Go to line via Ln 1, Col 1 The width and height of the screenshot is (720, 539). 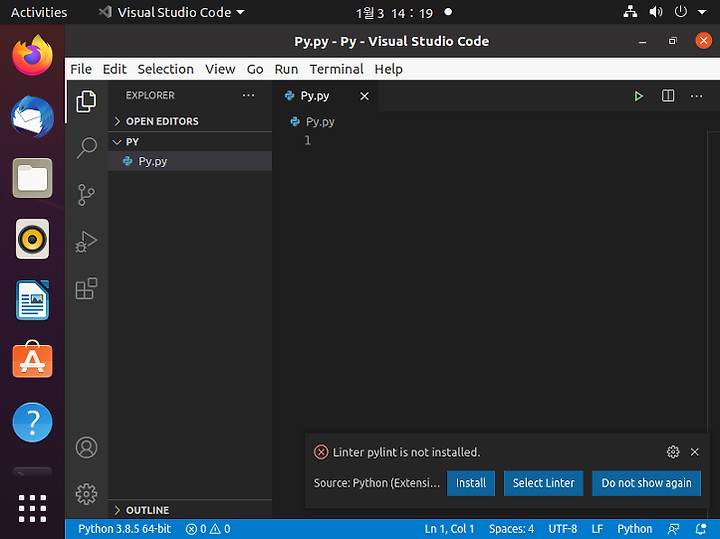tap(449, 529)
